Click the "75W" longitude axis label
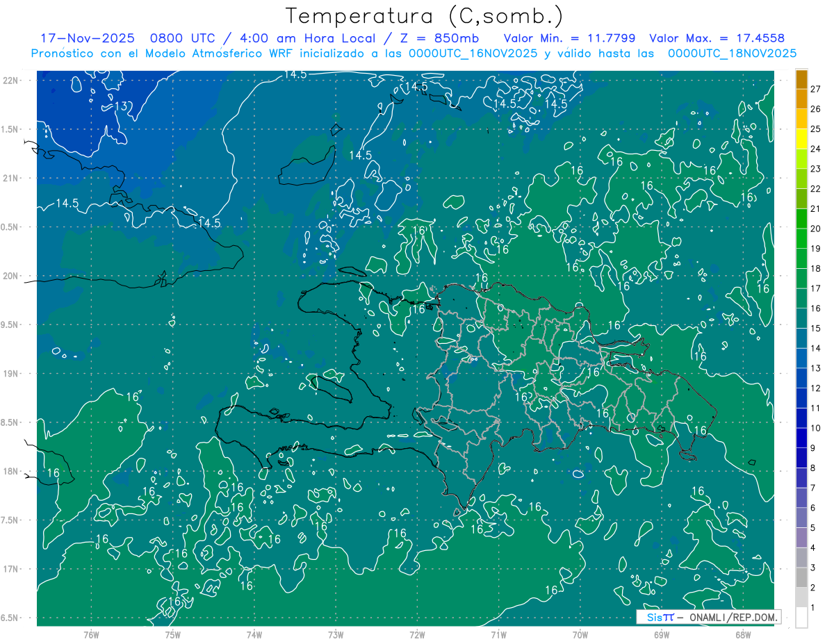This screenshot has width=834, height=644. point(173,635)
